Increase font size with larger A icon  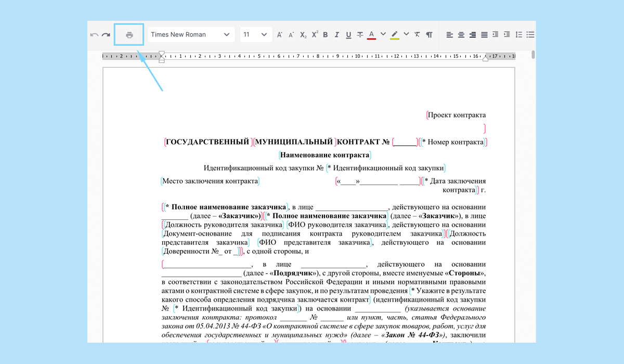click(280, 35)
